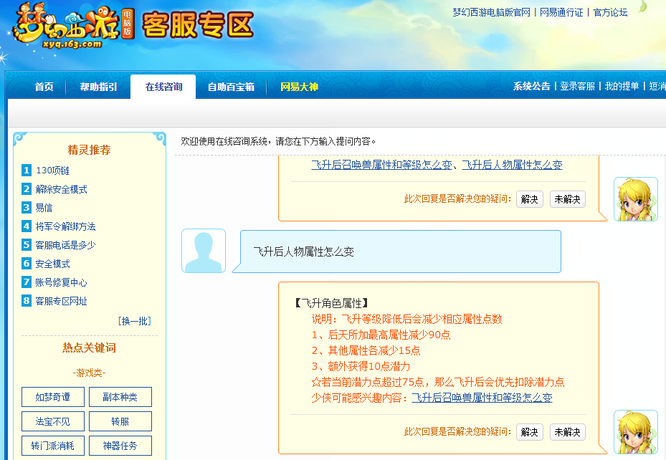Open the 帮助指引 tab
The image size is (666, 460).
pos(98,87)
